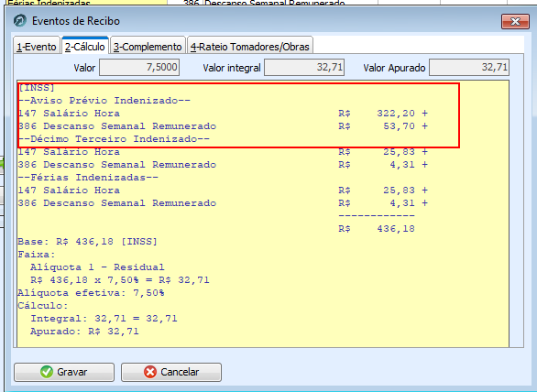Click the Apurado: R$ 32,71 line

click(84, 332)
